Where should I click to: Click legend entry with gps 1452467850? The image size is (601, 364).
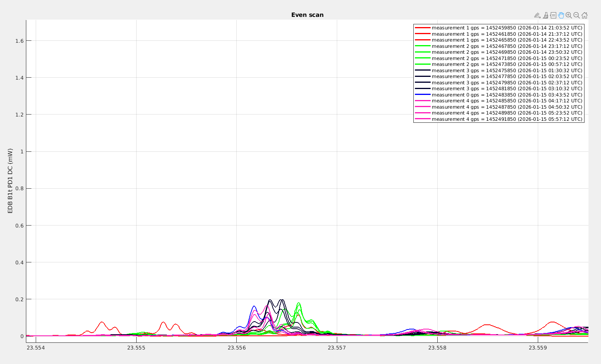coord(507,46)
